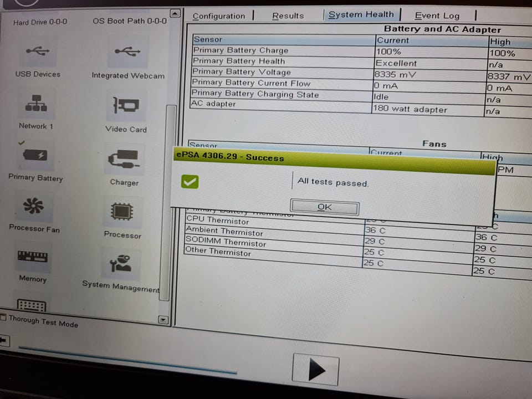
Task: Select the Primary Battery Health row
Action: (x=362, y=63)
